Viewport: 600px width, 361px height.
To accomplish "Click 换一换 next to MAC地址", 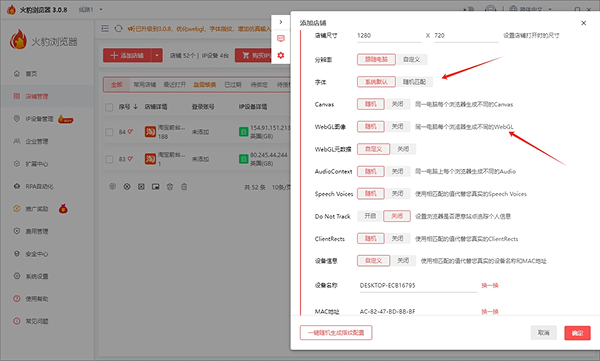I will coord(489,312).
